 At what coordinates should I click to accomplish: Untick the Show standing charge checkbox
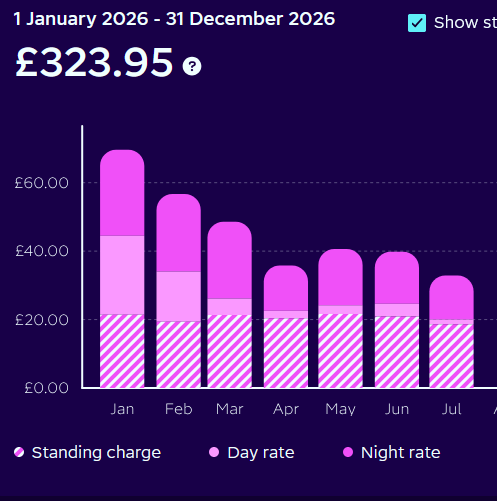417,23
